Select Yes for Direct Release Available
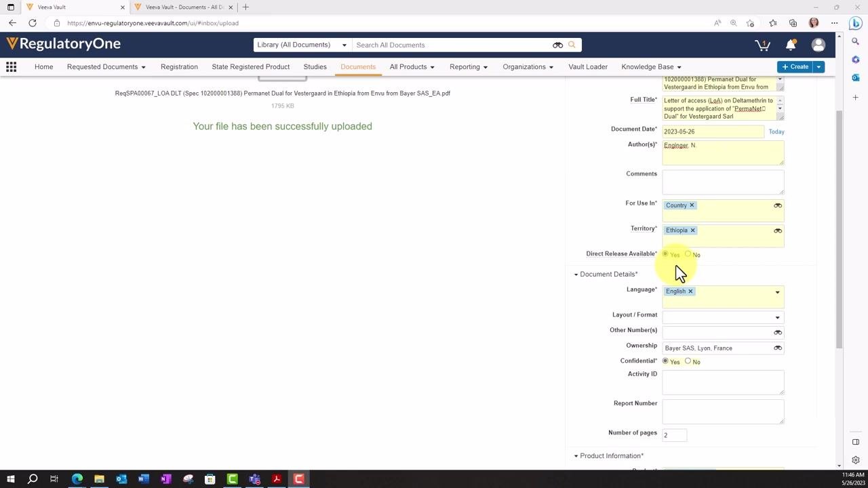The height and width of the screenshot is (488, 868). (x=665, y=254)
